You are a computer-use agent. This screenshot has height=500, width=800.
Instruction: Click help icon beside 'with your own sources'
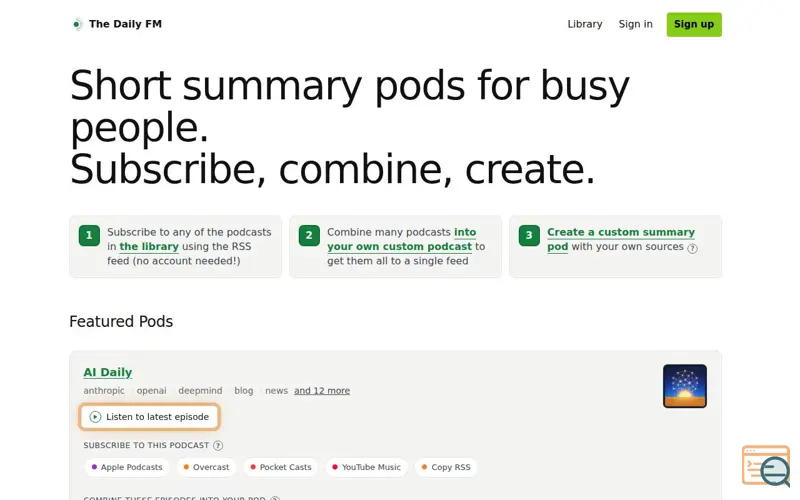pyautogui.click(x=692, y=248)
